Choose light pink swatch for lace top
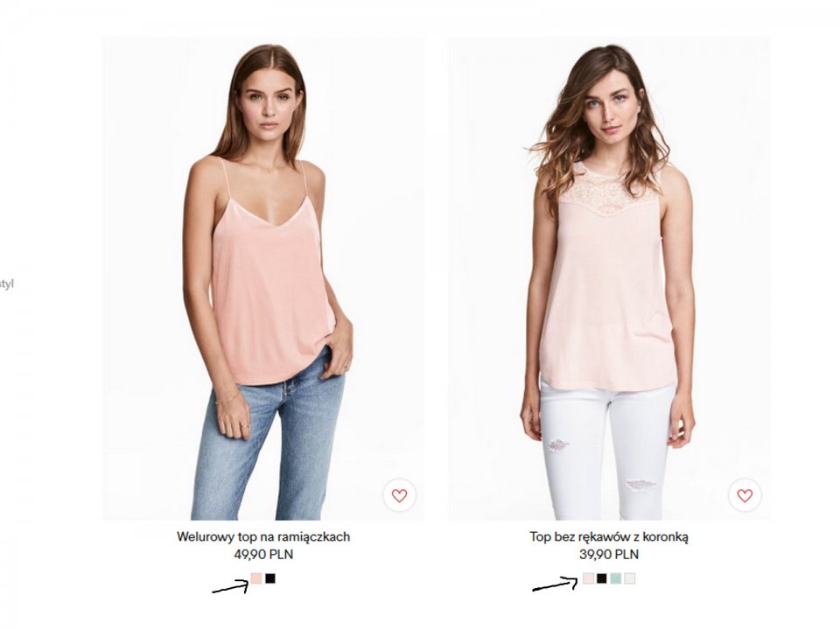This screenshot has height=630, width=840. coord(588,578)
